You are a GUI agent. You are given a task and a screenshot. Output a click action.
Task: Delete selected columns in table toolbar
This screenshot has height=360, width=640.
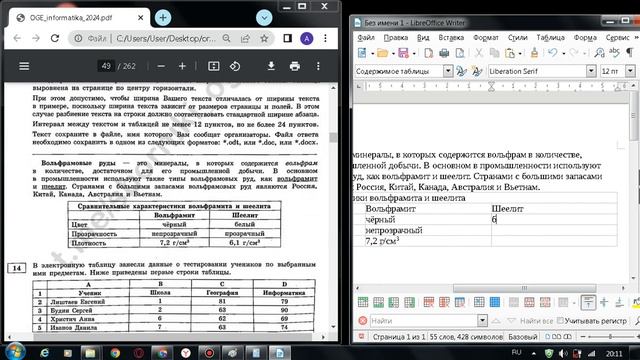(x=444, y=302)
